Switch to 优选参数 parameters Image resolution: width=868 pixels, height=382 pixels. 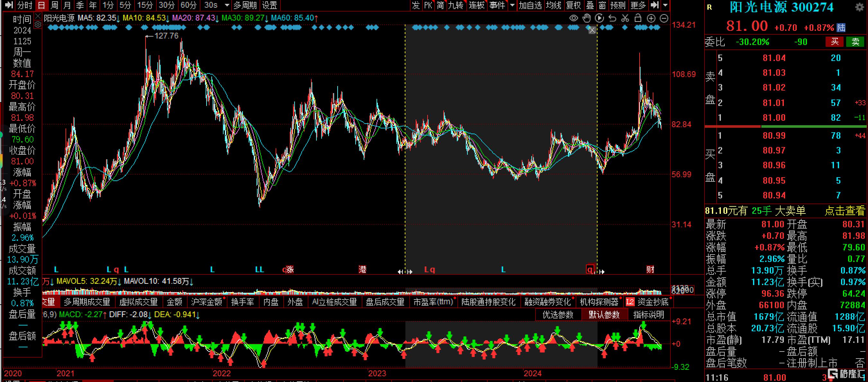tap(558, 315)
